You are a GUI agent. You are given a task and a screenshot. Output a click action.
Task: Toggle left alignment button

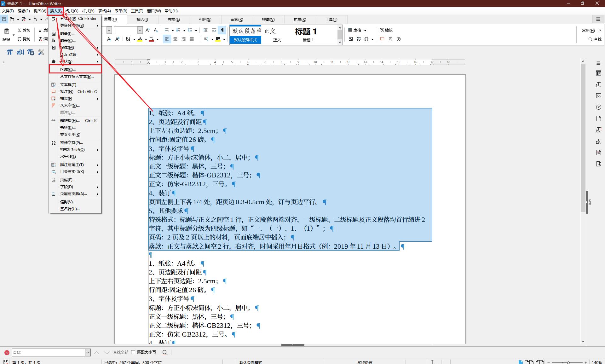pos(167,39)
